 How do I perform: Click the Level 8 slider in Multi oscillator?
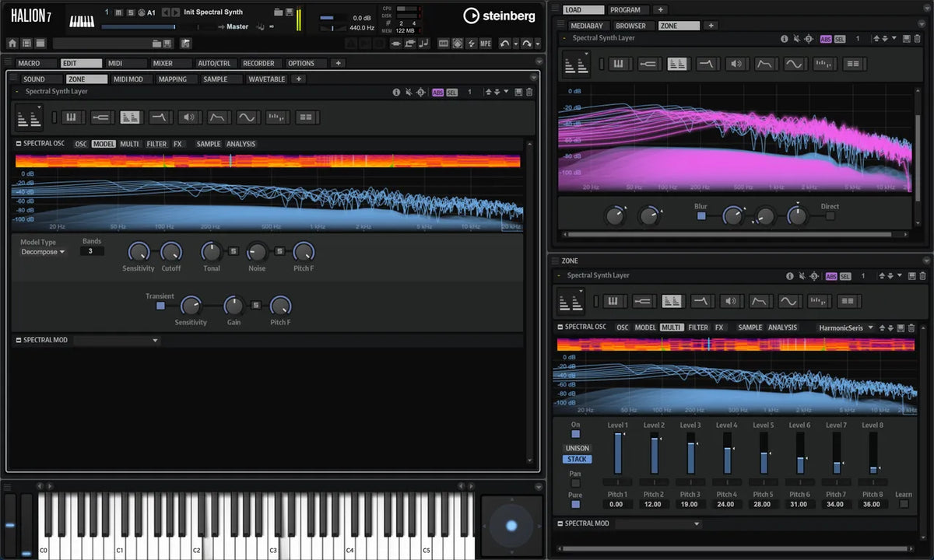click(873, 453)
